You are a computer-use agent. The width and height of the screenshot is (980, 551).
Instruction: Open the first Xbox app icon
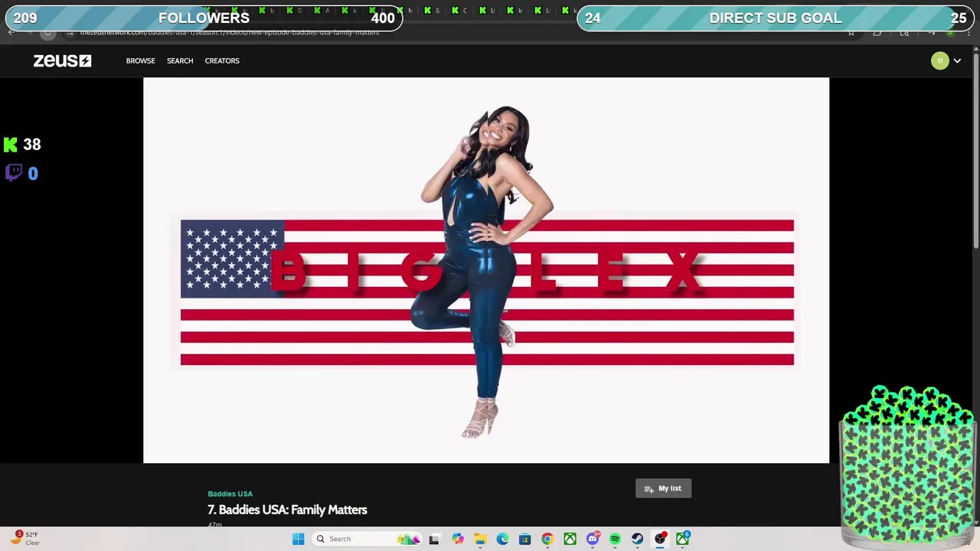click(x=570, y=539)
